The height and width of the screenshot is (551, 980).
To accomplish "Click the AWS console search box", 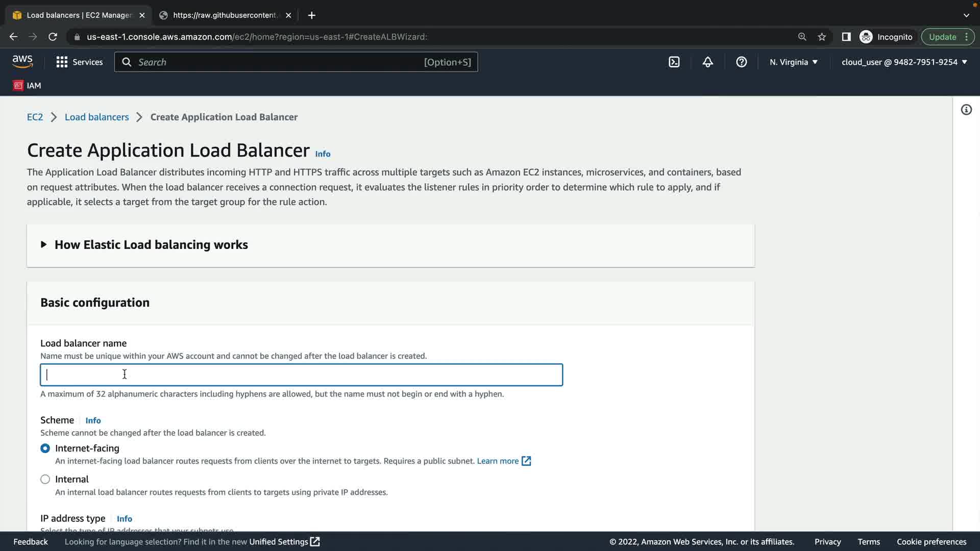I will (296, 62).
